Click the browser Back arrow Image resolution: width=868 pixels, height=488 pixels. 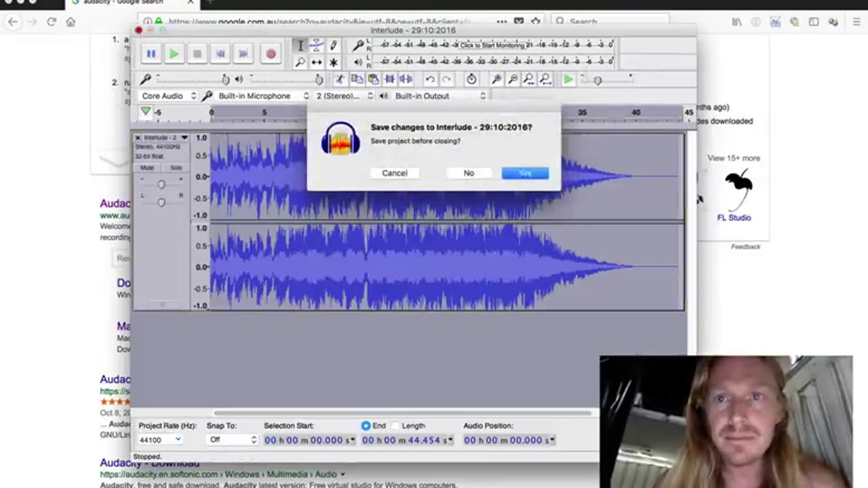13,22
